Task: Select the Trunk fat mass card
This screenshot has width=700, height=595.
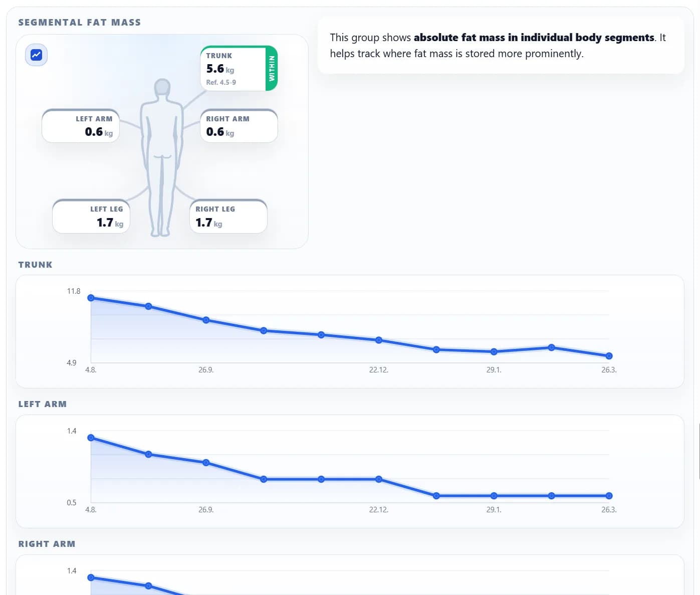Action: 239,68
